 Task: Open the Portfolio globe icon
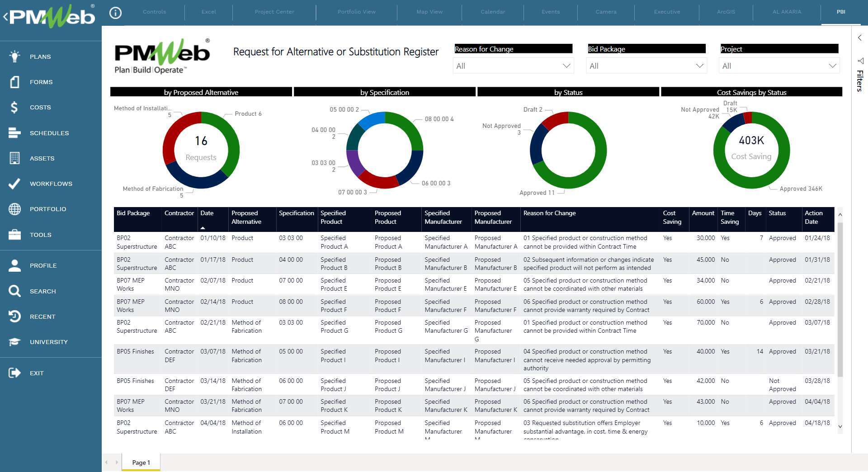click(15, 209)
